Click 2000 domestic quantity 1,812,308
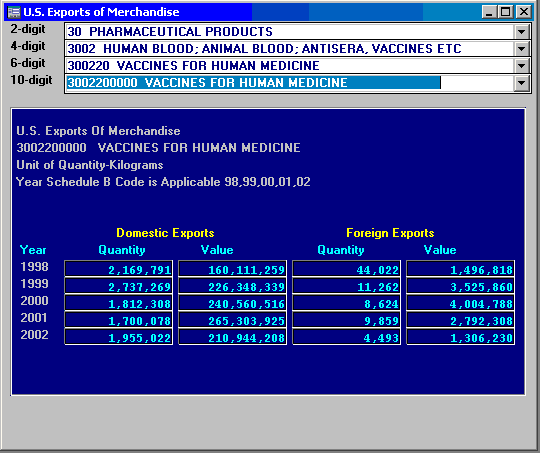Image resolution: width=540 pixels, height=453 pixels. tap(118, 303)
